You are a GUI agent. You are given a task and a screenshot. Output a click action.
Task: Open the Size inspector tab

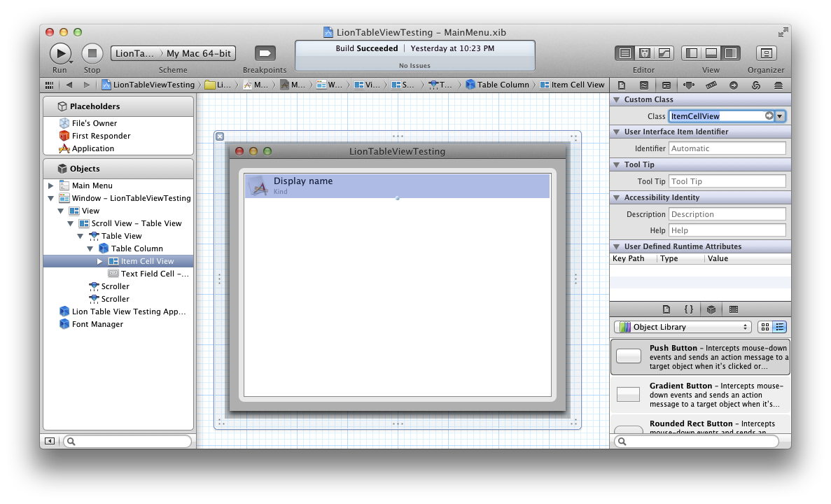(x=711, y=85)
